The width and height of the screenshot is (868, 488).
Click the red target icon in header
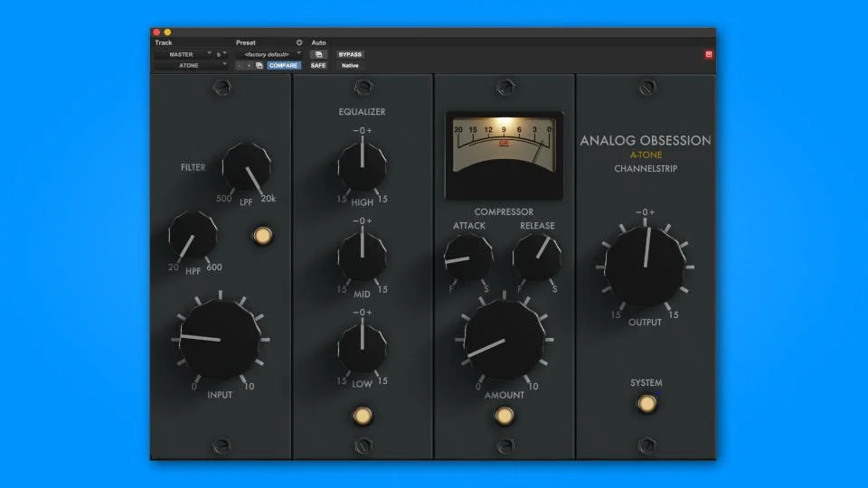coord(709,54)
